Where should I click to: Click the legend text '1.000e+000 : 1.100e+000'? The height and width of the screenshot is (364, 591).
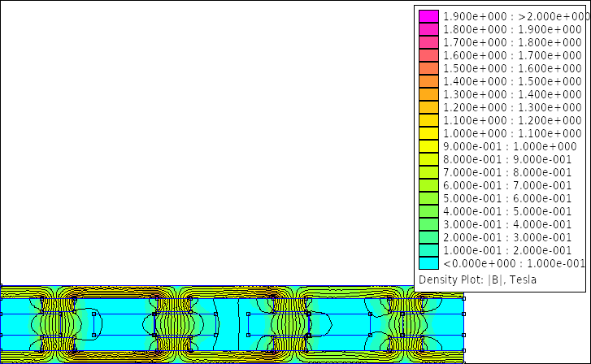click(x=512, y=133)
